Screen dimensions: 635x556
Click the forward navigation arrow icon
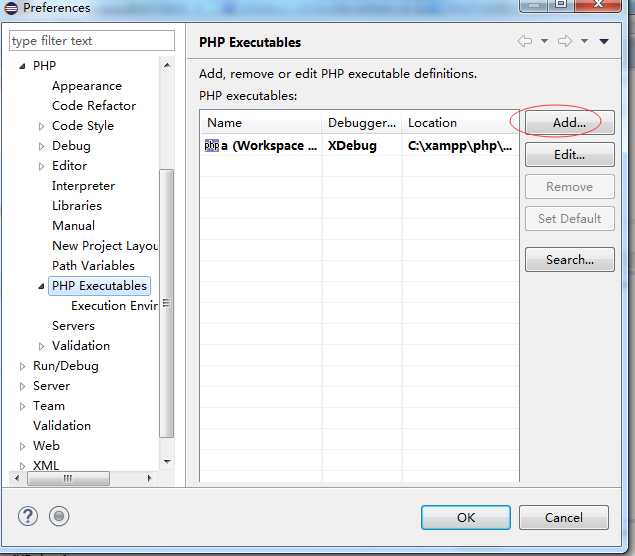[565, 41]
